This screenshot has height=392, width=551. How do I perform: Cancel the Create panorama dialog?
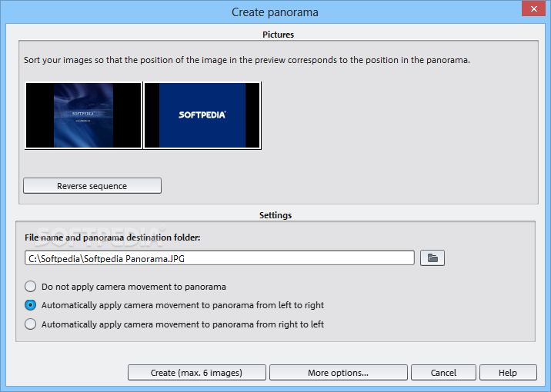443,372
